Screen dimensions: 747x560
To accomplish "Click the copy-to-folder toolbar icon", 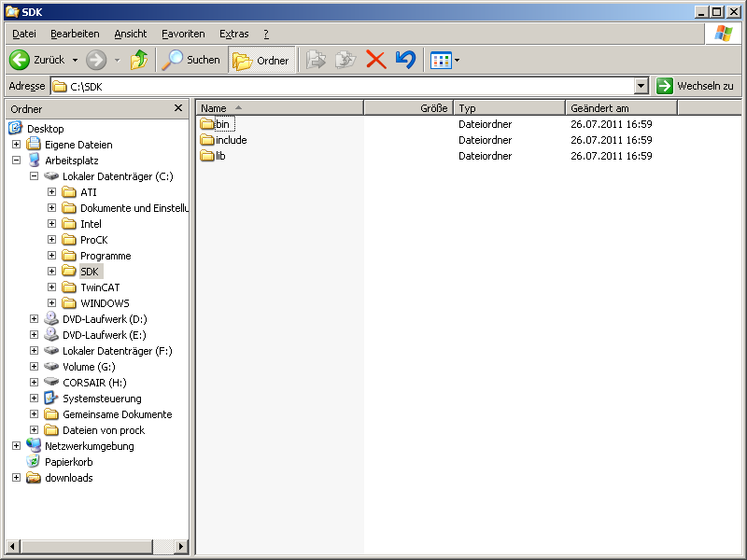I will click(345, 60).
